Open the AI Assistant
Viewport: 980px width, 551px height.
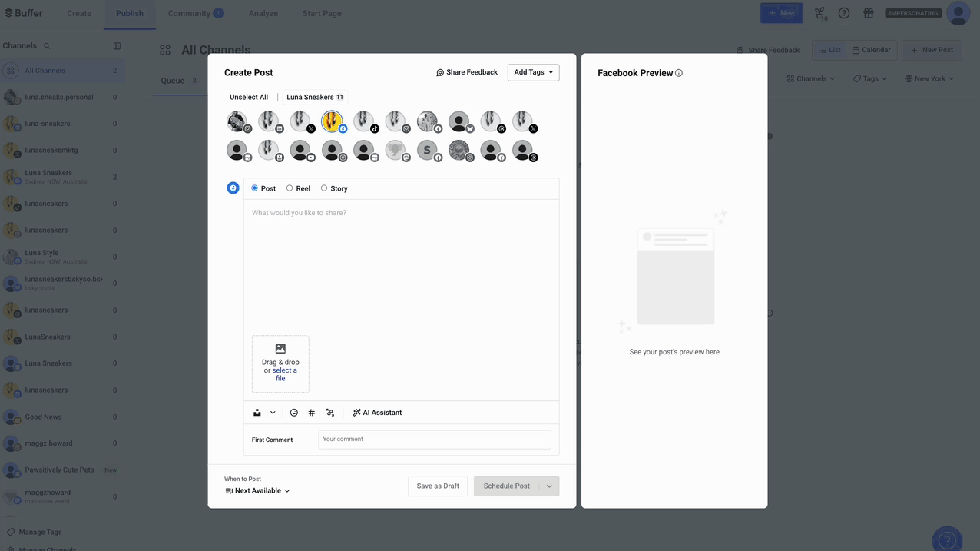377,413
